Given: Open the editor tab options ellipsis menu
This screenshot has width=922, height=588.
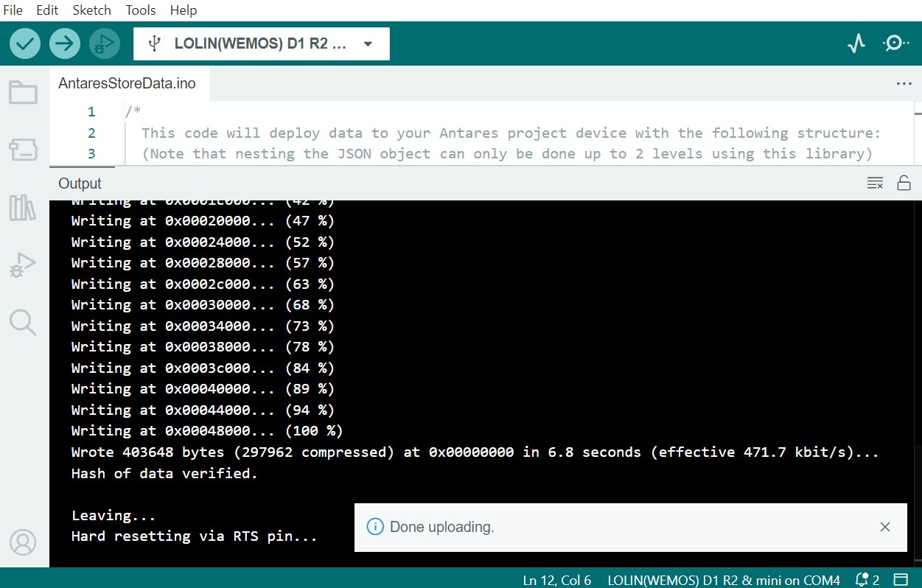Looking at the screenshot, I should click(904, 84).
